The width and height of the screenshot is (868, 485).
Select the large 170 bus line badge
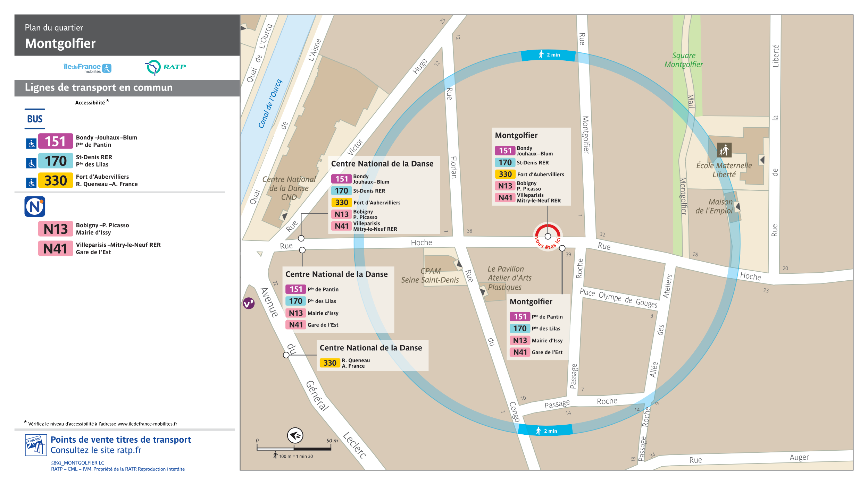click(x=56, y=161)
